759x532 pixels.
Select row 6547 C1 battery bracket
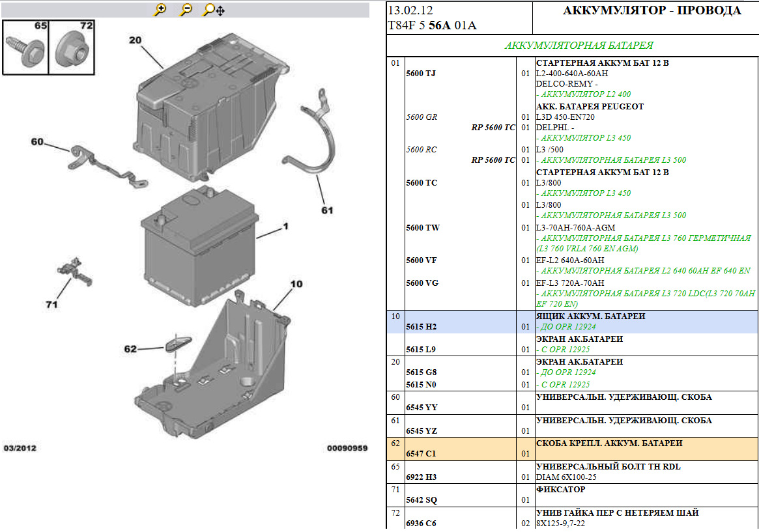coord(572,449)
